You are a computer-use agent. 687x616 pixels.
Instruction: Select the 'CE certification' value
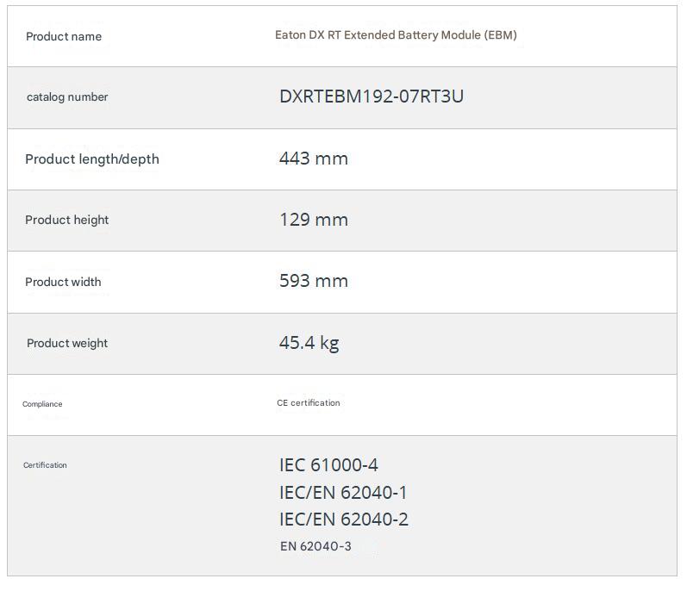(309, 403)
